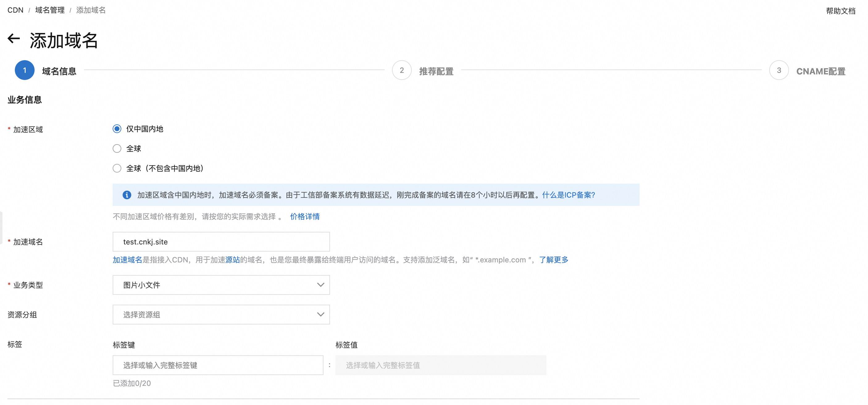This screenshot has width=868, height=405.
Task: Click the blue 加速域名 help link
Action: (x=127, y=260)
